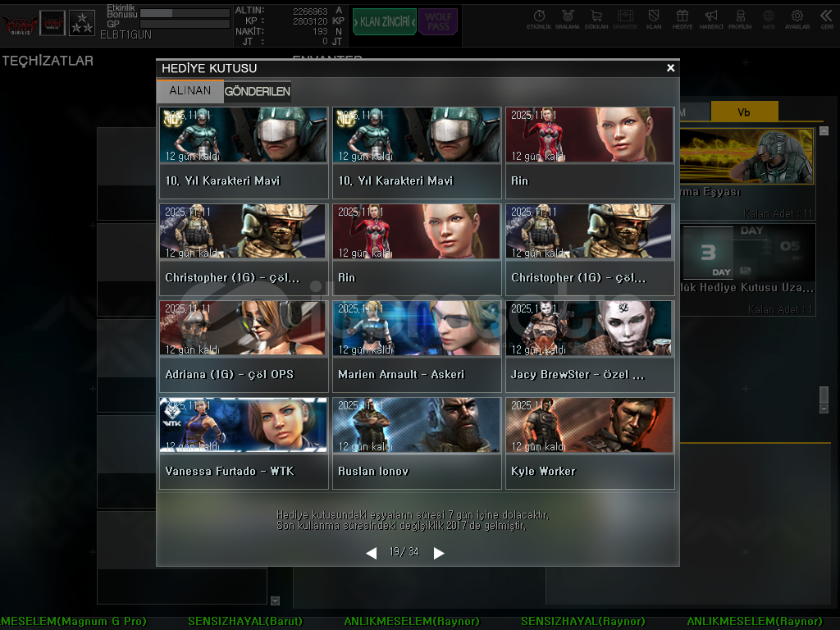Click the 3 Day gift box extension item
Image resolution: width=840 pixels, height=630 pixels.
[x=748, y=269]
